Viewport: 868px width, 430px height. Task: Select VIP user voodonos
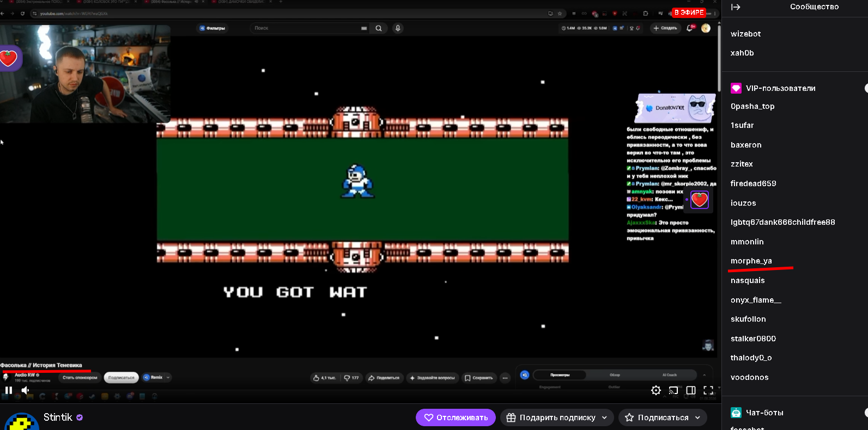pos(750,377)
